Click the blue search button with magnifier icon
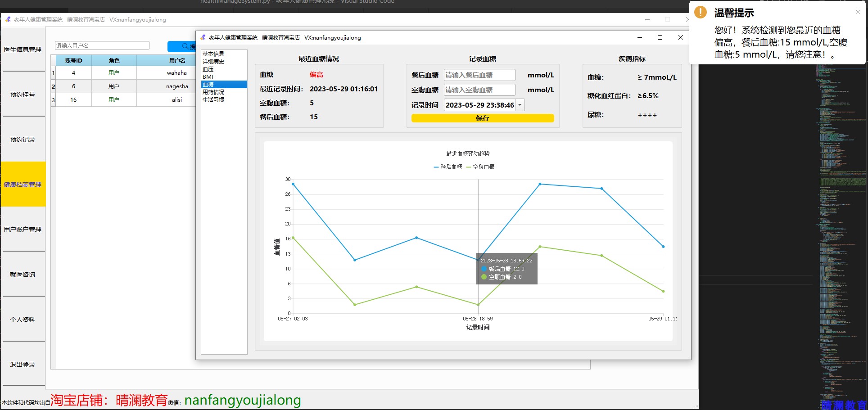 [181, 46]
